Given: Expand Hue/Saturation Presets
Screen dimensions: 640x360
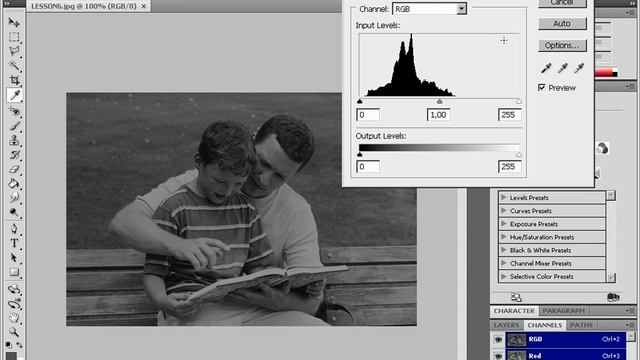Looking at the screenshot, I should (504, 237).
